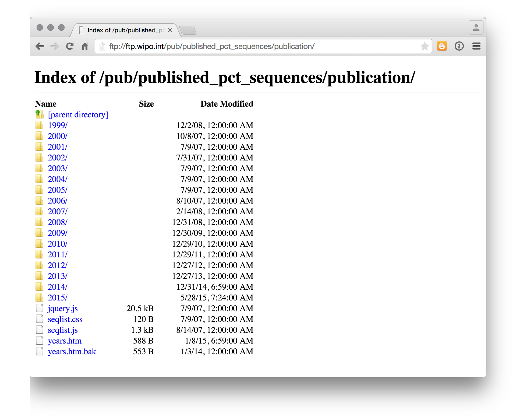This screenshot has width=516, height=420.
Task: Click the folder icon beside 2005/
Action: 39,190
